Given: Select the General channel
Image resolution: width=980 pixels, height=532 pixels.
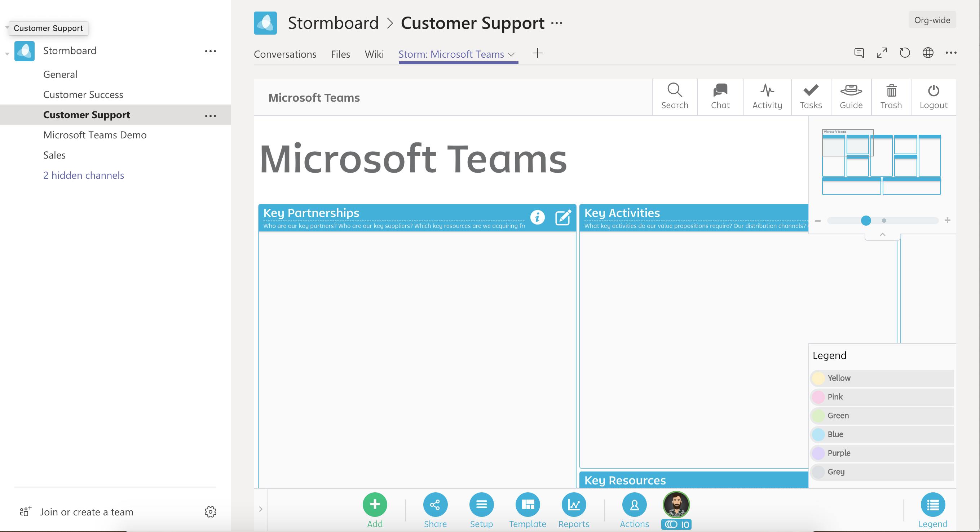Looking at the screenshot, I should coord(60,75).
